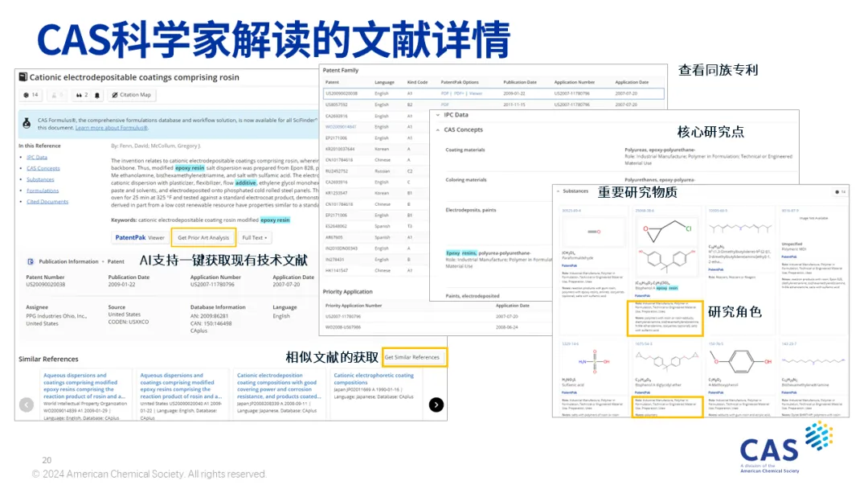Click the substances count badge in Substances panel
The height and width of the screenshot is (489, 868).
(840, 192)
